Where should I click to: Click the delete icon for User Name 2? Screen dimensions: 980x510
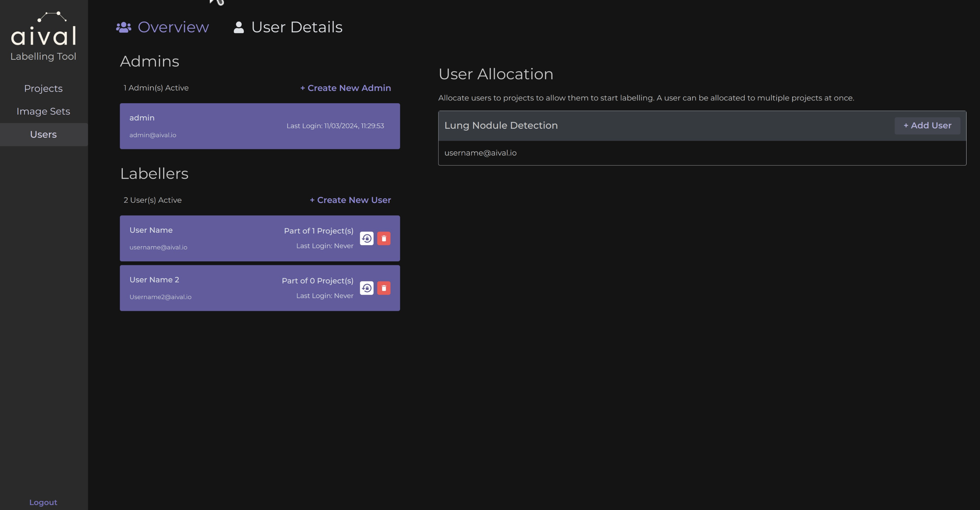(384, 288)
